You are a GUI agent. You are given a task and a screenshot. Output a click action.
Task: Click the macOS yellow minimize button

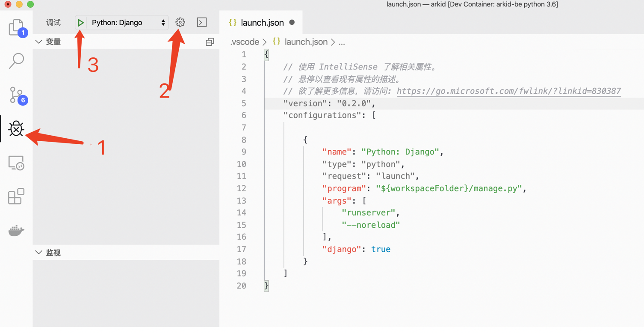(x=19, y=4)
